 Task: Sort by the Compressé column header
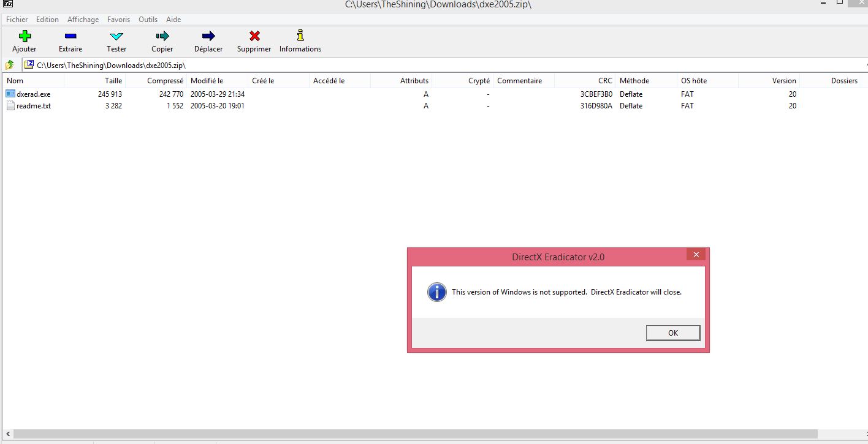click(x=156, y=81)
